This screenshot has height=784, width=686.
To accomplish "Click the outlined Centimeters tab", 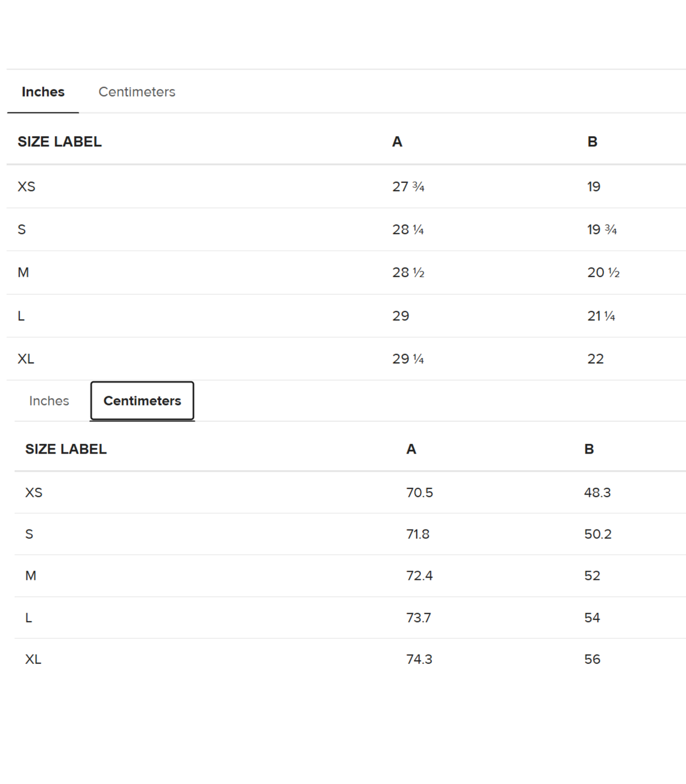I will [142, 401].
